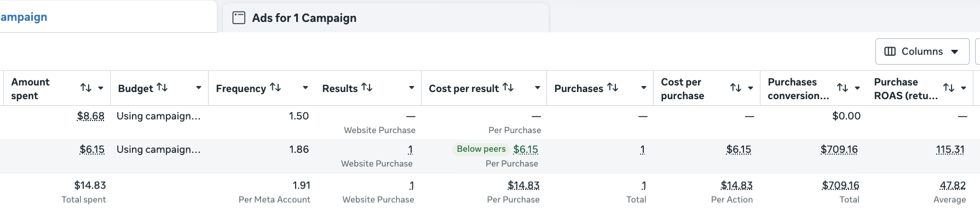The image size is (980, 212).
Task: Click total frequency 1.91
Action: click(x=302, y=186)
